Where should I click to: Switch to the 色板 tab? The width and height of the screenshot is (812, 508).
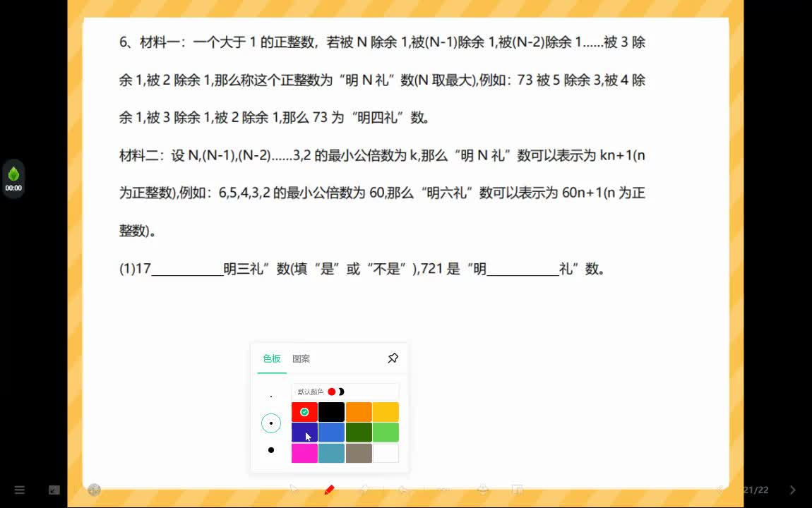pyautogui.click(x=271, y=358)
